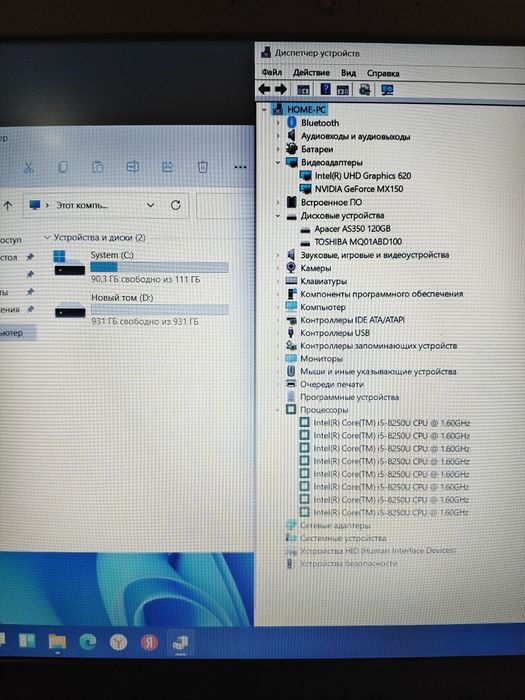The width and height of the screenshot is (525, 700).
Task: Click the Rename icon in Explorer toolbar
Action: pyautogui.click(x=132, y=167)
